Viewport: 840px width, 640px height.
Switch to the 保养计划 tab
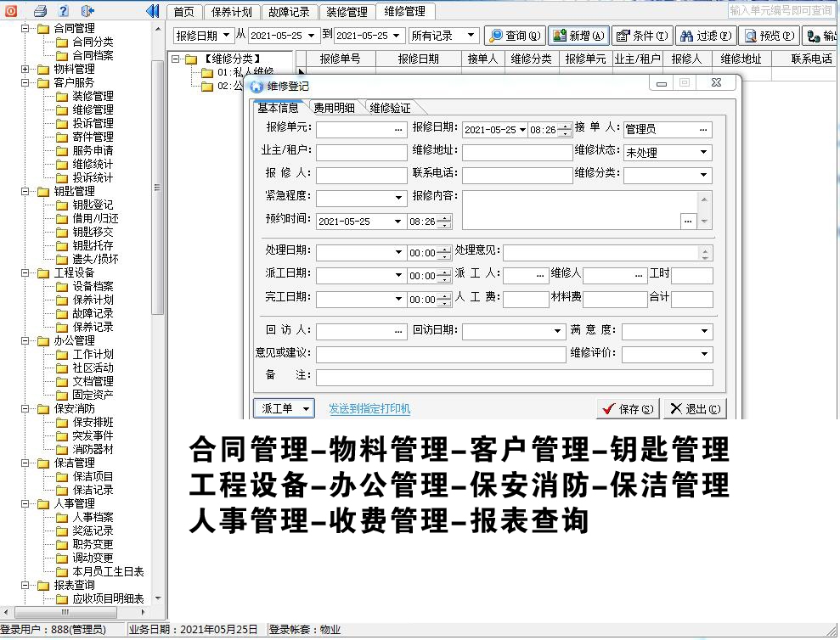click(232, 12)
